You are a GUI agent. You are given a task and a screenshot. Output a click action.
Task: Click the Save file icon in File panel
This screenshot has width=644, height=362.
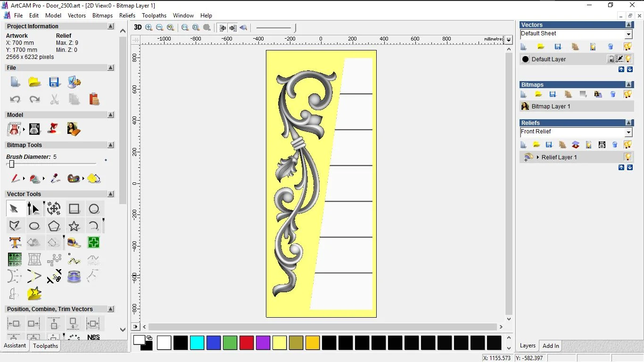pyautogui.click(x=54, y=82)
